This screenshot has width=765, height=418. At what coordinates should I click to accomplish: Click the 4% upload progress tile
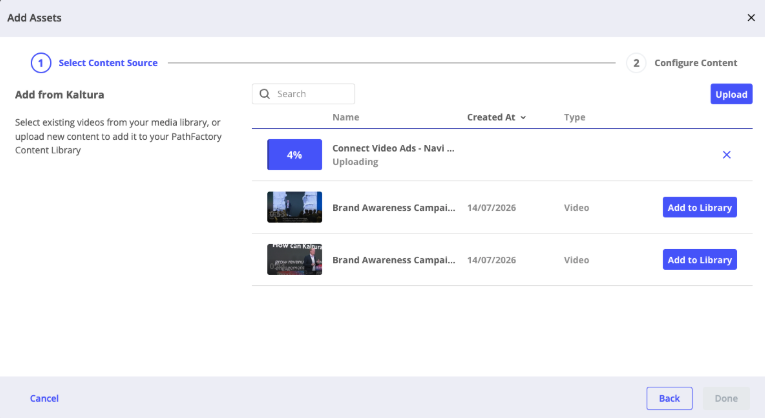(x=294, y=155)
